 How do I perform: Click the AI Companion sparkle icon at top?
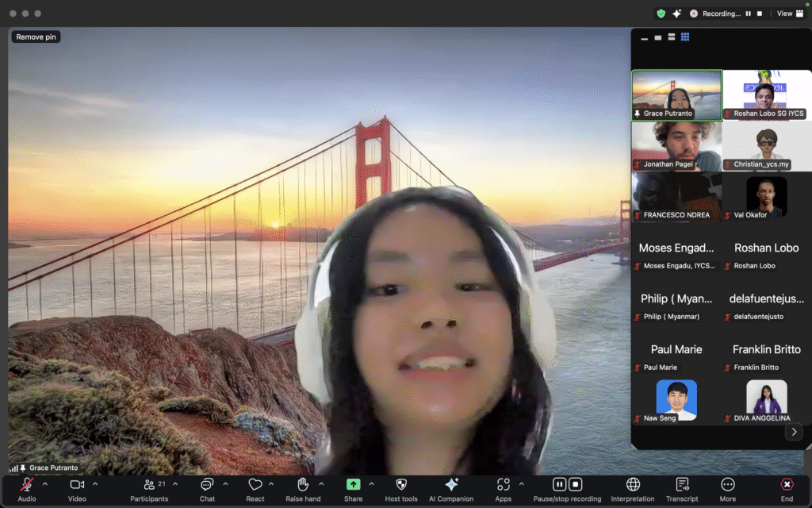(677, 13)
